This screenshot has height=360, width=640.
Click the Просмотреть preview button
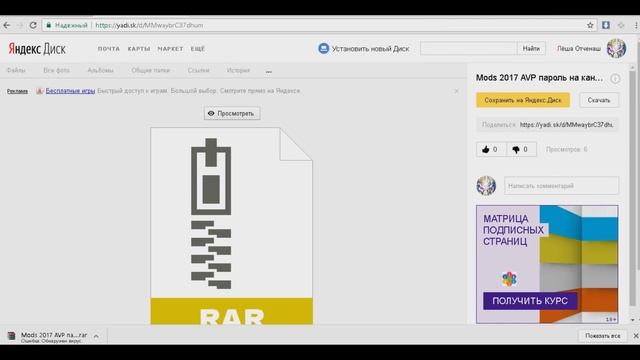pos(232,113)
